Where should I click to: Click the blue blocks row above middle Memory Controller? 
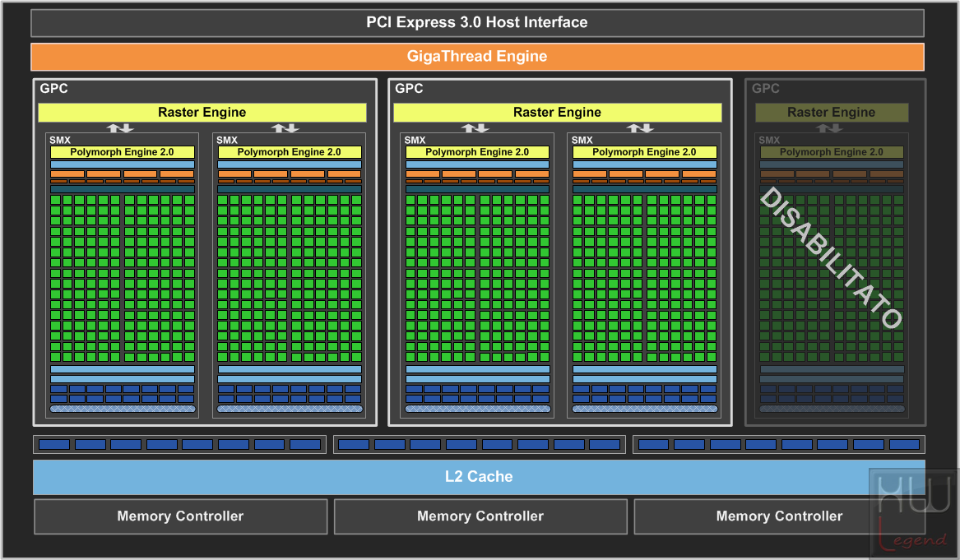pyautogui.click(x=480, y=444)
